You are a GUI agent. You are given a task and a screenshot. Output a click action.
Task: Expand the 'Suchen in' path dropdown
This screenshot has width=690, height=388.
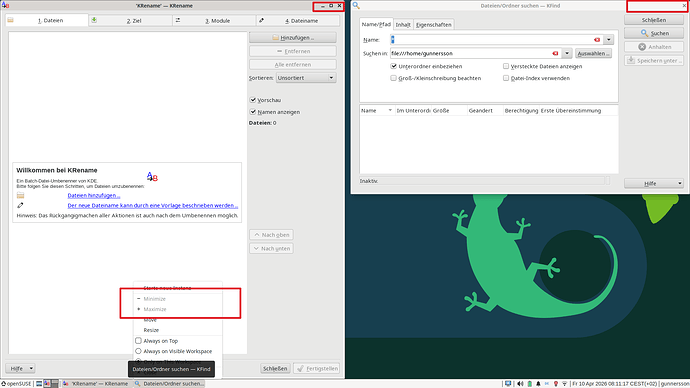[567, 53]
